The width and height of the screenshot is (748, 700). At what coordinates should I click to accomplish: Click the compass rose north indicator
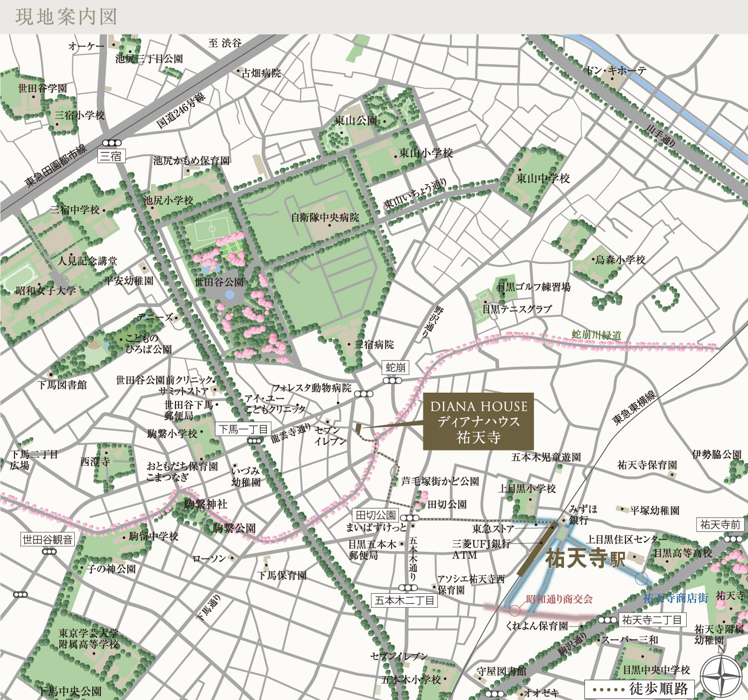(x=721, y=677)
